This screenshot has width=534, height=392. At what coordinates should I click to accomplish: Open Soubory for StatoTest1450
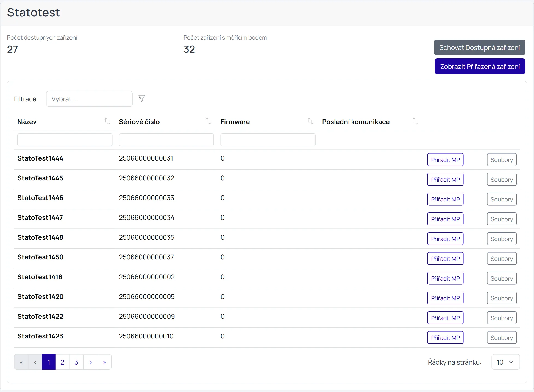(x=502, y=259)
